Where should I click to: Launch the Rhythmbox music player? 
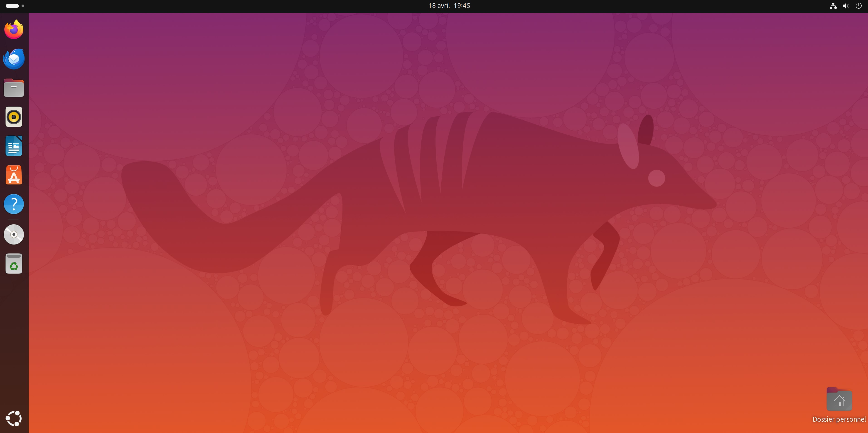coord(13,117)
